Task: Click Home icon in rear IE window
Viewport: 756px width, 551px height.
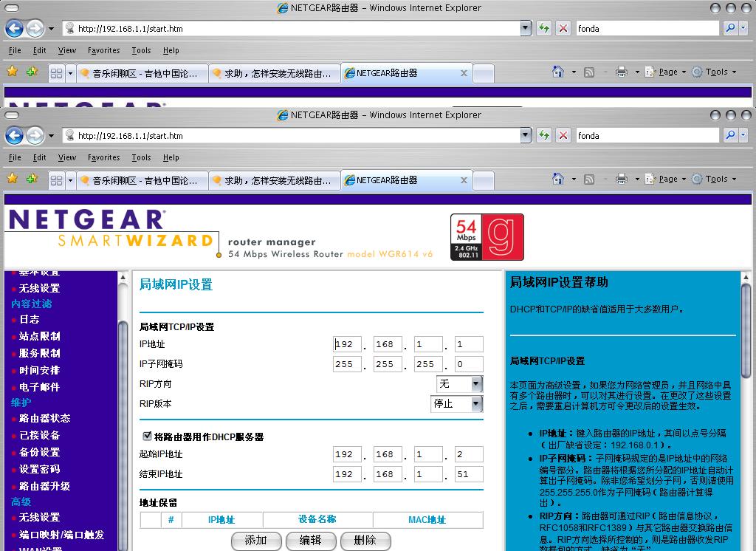Action: [x=558, y=72]
